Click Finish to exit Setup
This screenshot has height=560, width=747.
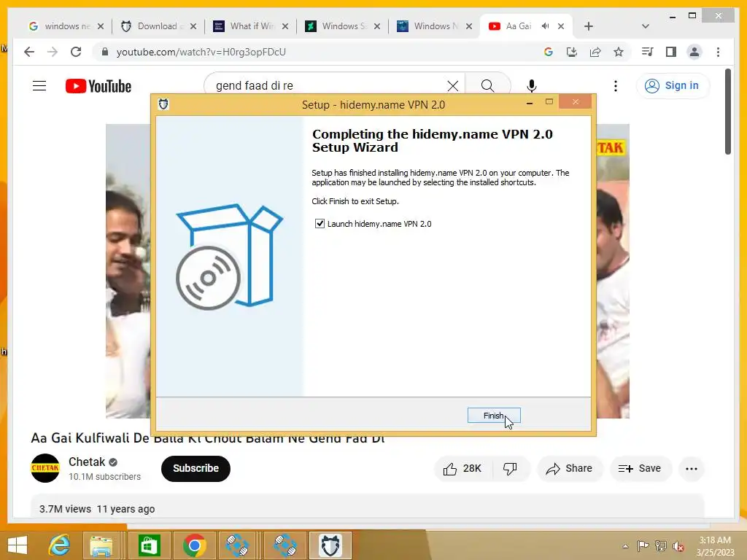494,415
